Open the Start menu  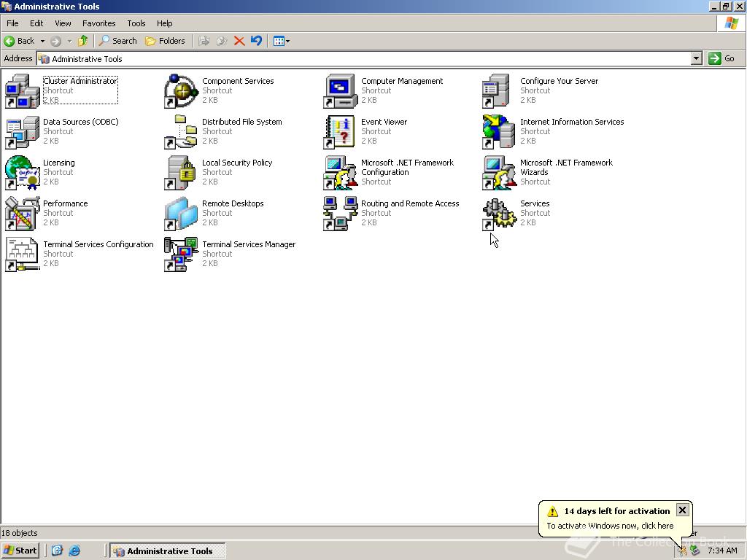(x=20, y=551)
